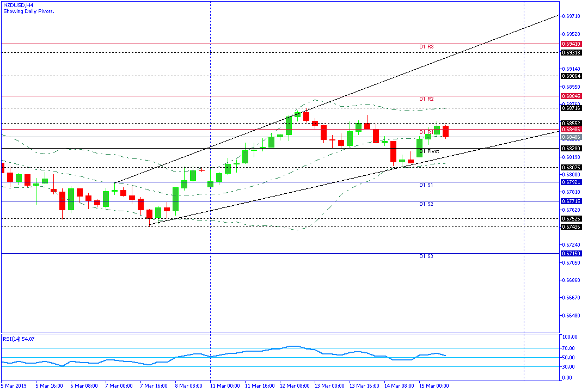
Task: Click the RSI 30.00 level label
Action: click(x=569, y=367)
